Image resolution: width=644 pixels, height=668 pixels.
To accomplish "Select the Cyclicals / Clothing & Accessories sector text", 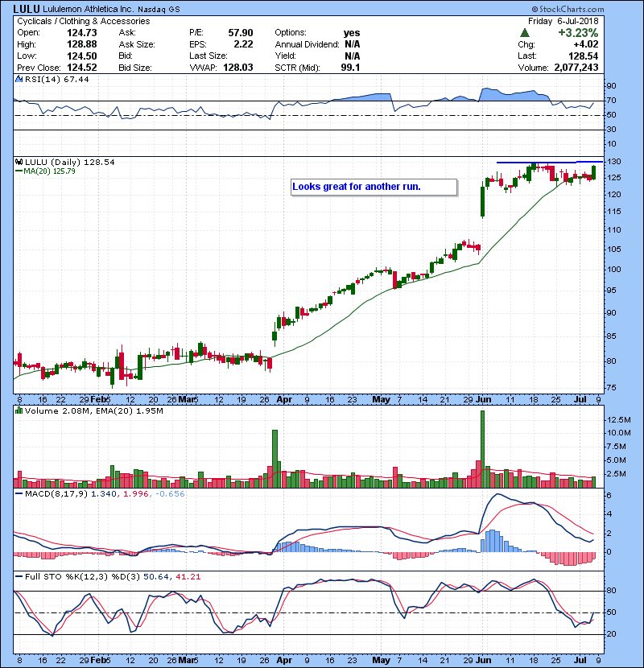I will [84, 21].
